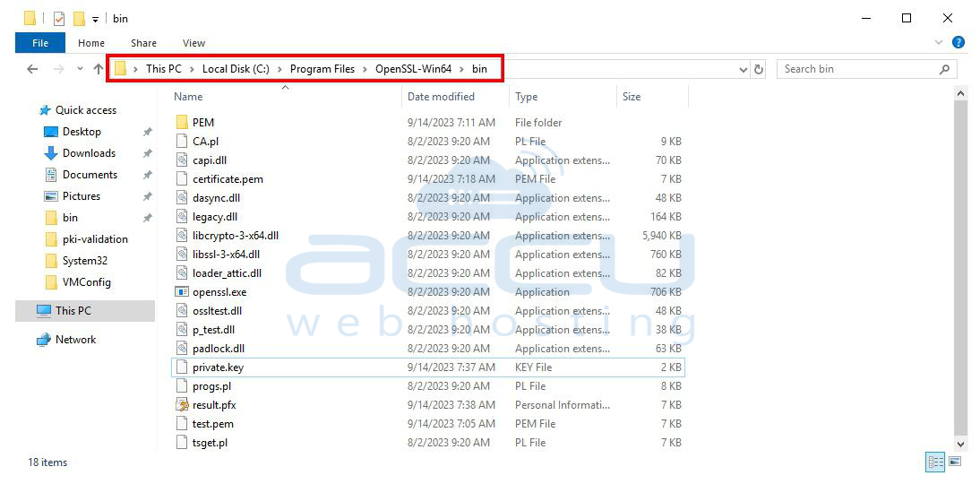Click the pin icon beside Downloads
Screen dimensions: 980x484
coord(148,153)
